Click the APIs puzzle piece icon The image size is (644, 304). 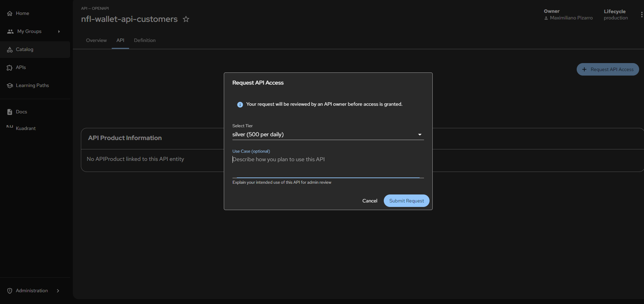10,68
